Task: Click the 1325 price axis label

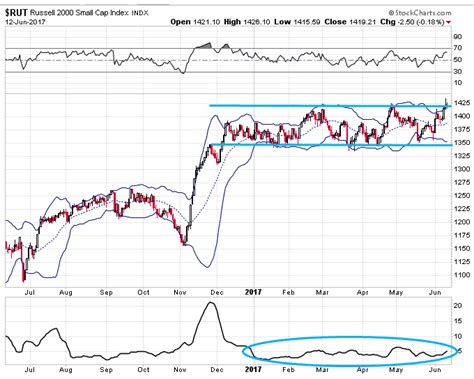Action: click(x=462, y=156)
